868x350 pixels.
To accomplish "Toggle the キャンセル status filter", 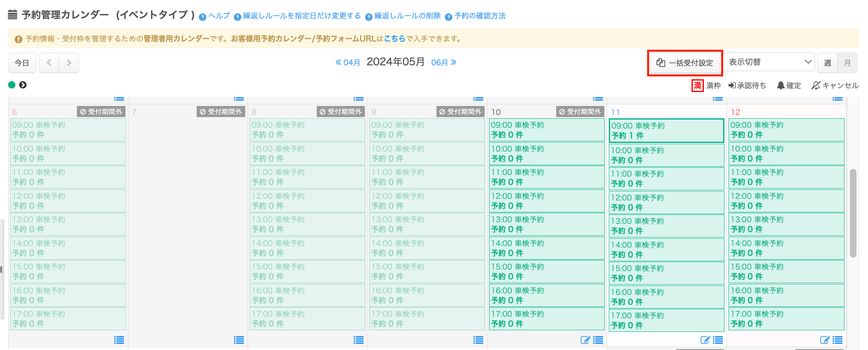I will click(x=835, y=85).
